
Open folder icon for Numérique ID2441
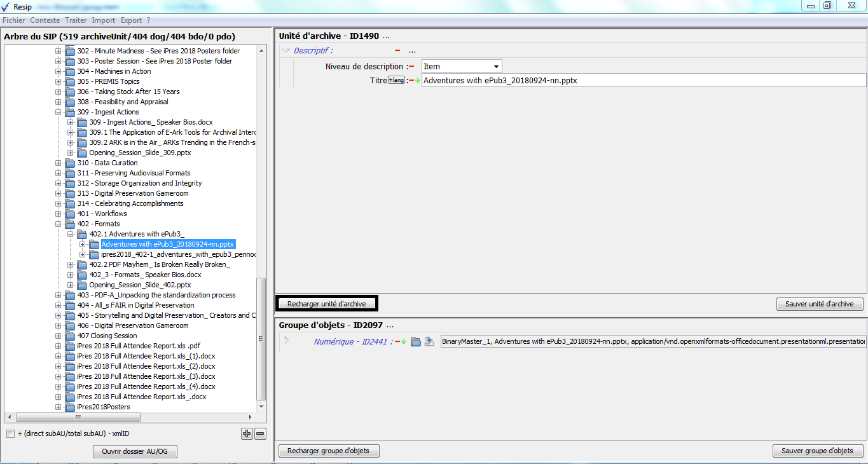[416, 342]
